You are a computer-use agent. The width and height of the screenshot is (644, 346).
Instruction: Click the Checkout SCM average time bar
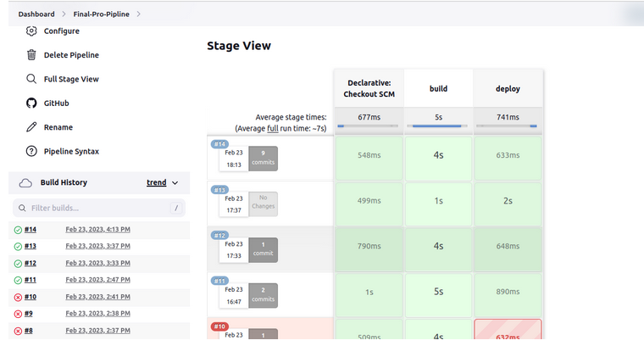pyautogui.click(x=369, y=126)
